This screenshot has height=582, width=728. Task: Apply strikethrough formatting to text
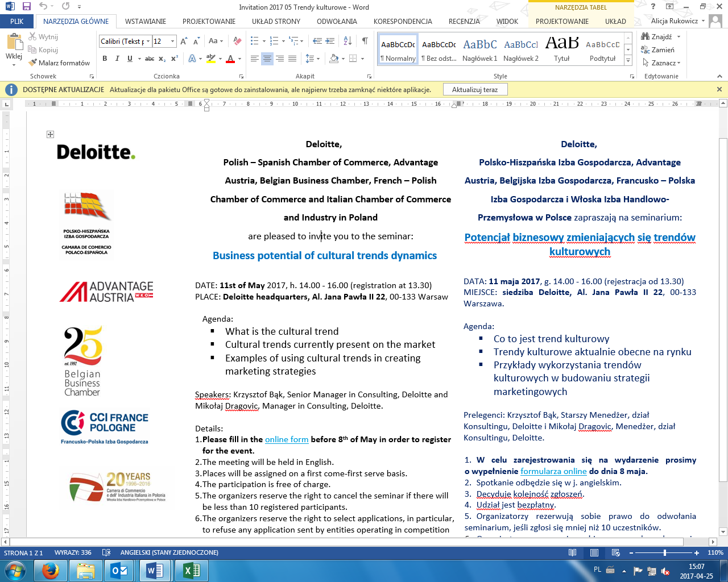(150, 59)
